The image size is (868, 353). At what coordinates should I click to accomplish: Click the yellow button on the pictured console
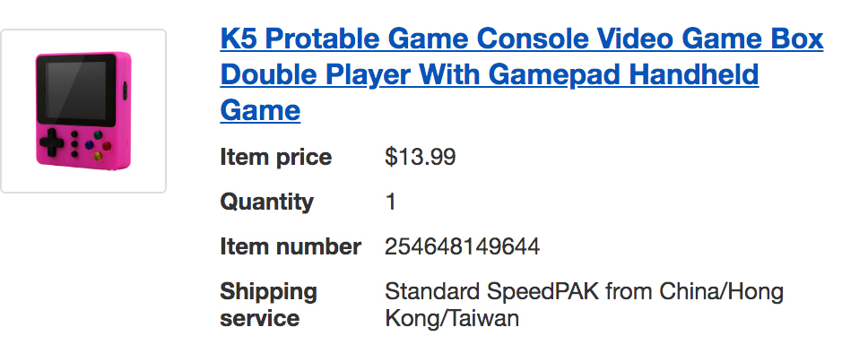(x=98, y=157)
